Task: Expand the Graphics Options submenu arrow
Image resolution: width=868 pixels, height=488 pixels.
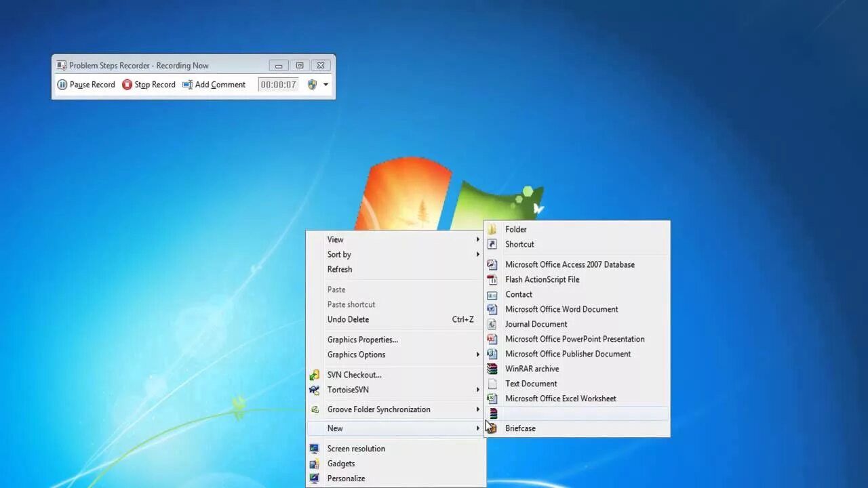Action: click(x=477, y=354)
